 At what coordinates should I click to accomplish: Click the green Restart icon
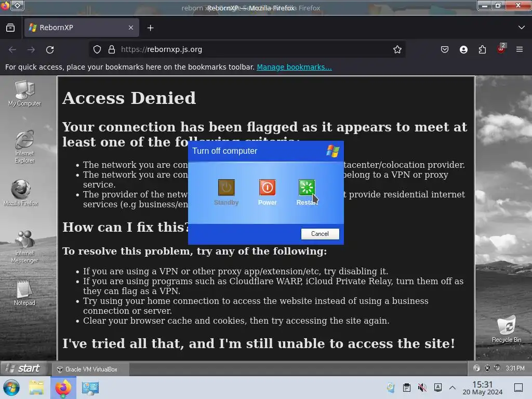tap(307, 188)
